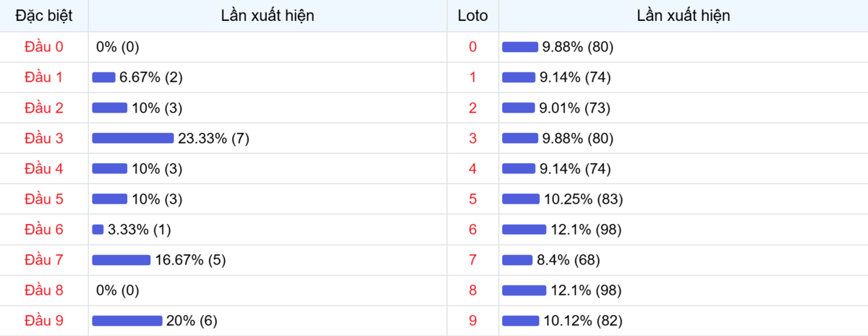Select the Đầu 9 label
The image size is (868, 336).
pos(44,321)
